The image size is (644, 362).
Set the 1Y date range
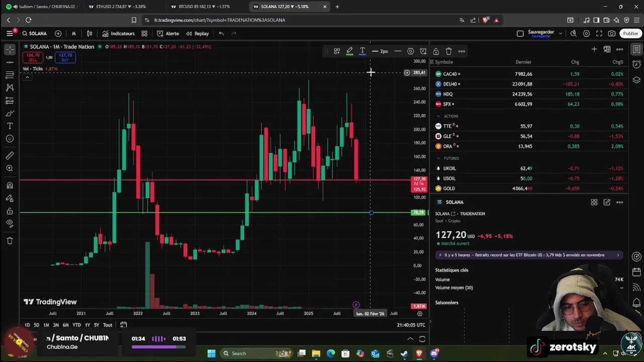click(88, 325)
